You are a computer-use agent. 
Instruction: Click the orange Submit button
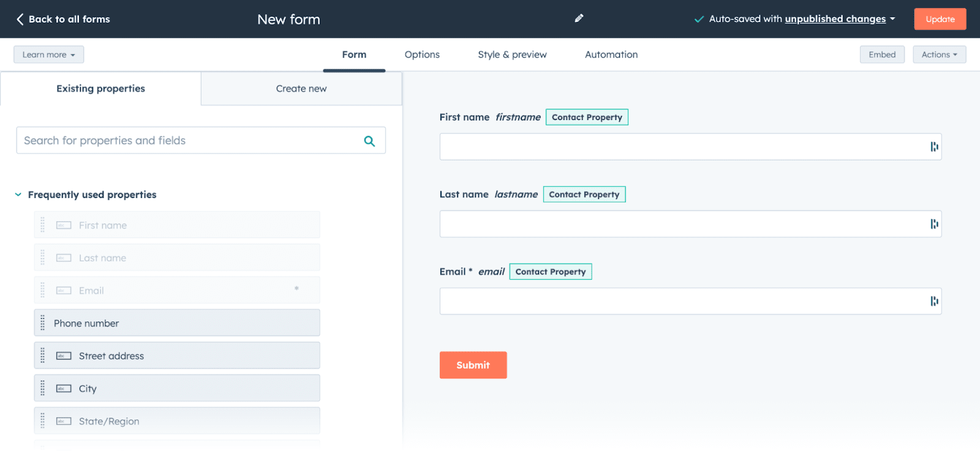point(473,365)
